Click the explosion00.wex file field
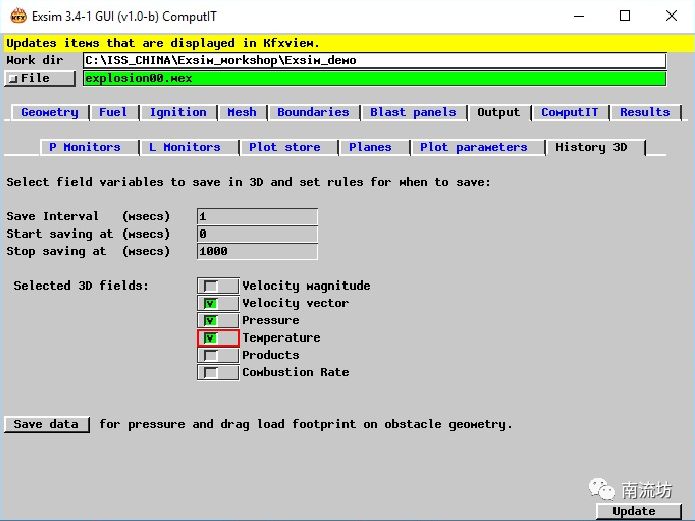Viewport: 695px width, 521px height. [374, 78]
